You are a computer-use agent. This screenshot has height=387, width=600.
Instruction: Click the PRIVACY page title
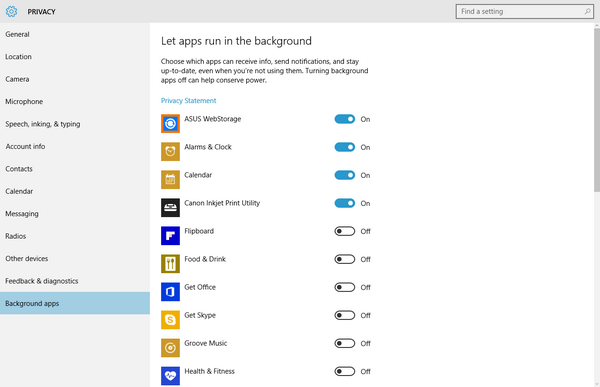41,12
